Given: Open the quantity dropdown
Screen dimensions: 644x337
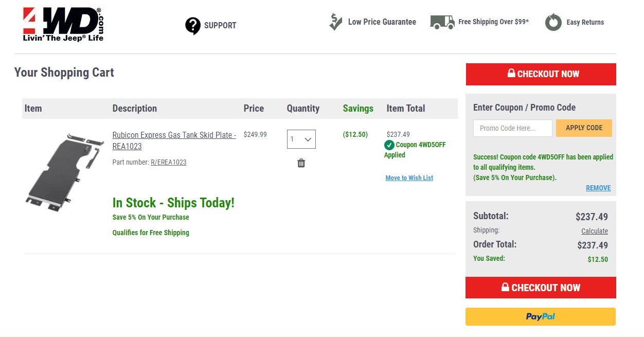Looking at the screenshot, I should [x=301, y=139].
